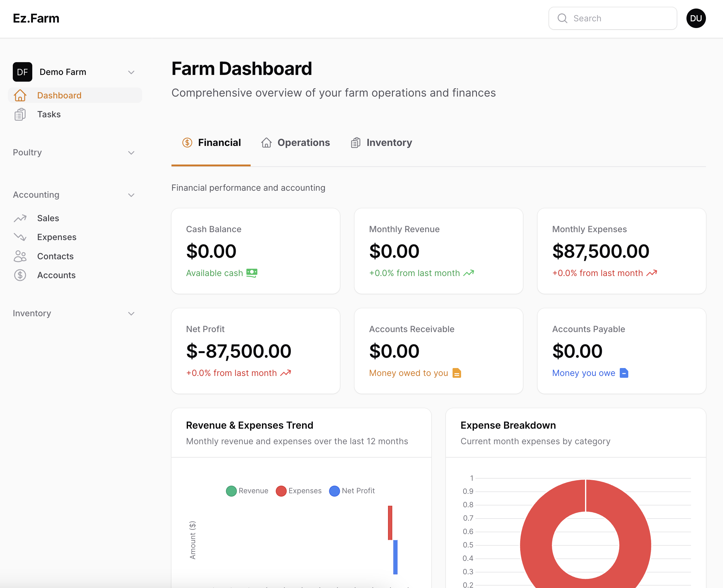Open the DU user avatar menu
The image size is (723, 588).
coord(696,18)
